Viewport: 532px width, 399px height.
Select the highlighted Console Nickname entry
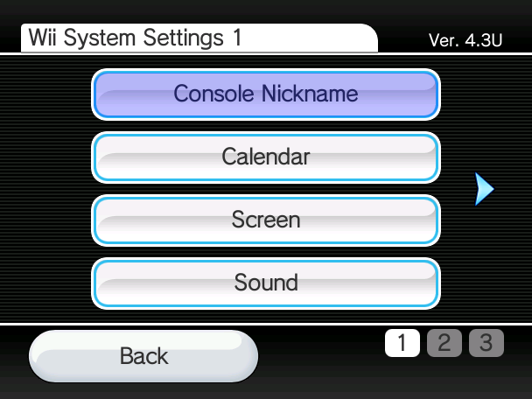pyautogui.click(x=266, y=94)
